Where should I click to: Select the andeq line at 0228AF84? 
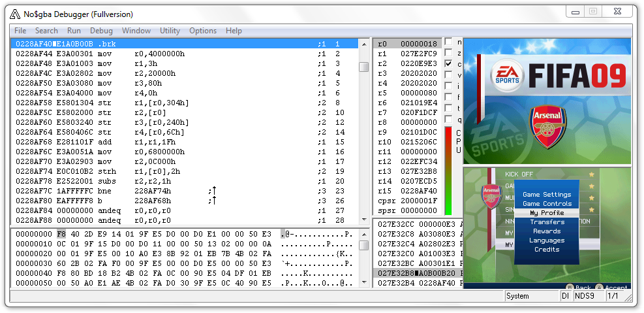(185, 210)
